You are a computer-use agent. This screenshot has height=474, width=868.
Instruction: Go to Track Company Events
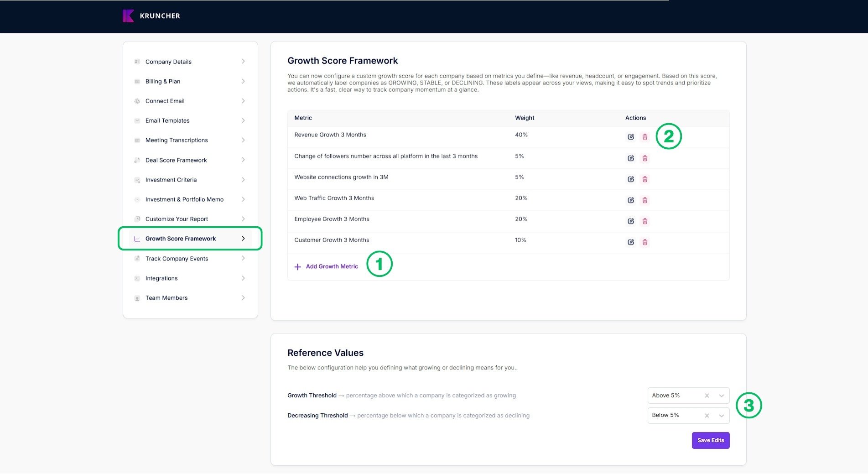[x=190, y=259]
